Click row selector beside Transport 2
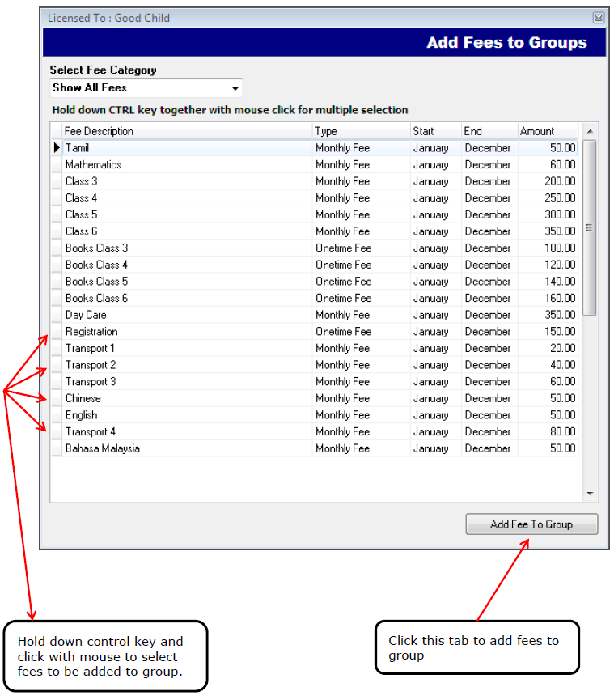 coord(57,365)
